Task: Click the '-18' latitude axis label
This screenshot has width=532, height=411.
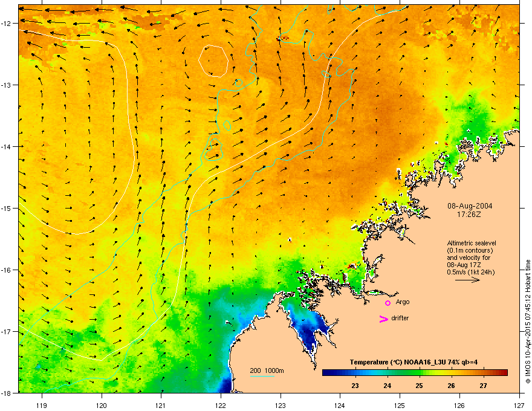Action: point(6,393)
